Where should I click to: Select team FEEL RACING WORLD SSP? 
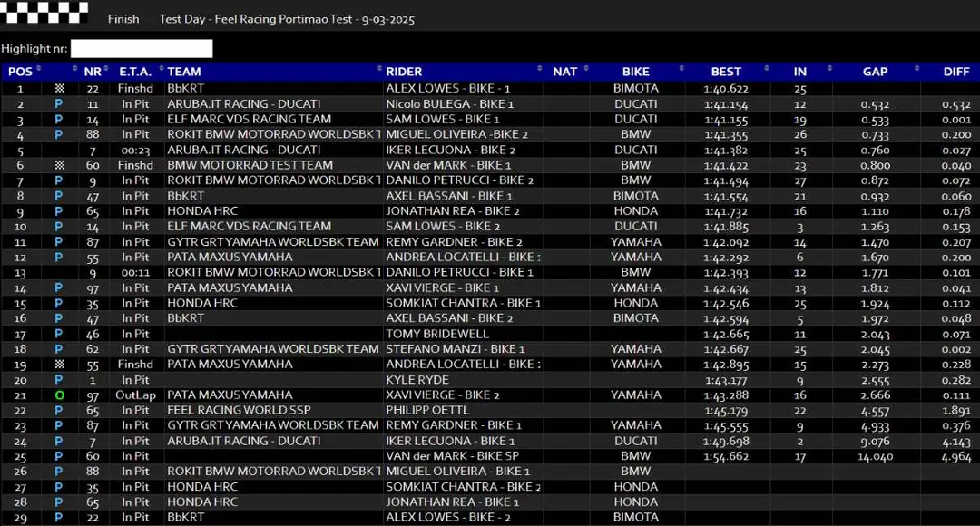(239, 410)
